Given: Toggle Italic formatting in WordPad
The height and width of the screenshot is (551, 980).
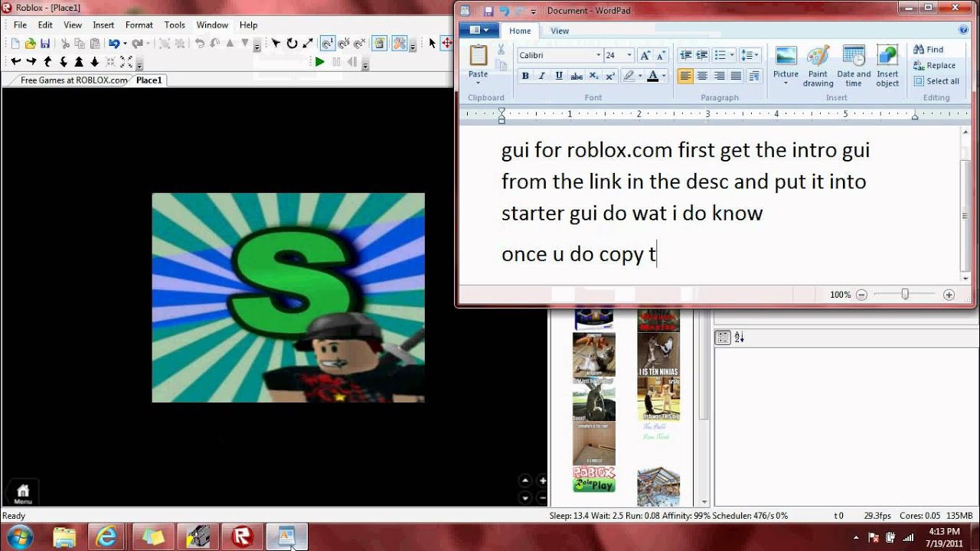Looking at the screenshot, I should (542, 76).
